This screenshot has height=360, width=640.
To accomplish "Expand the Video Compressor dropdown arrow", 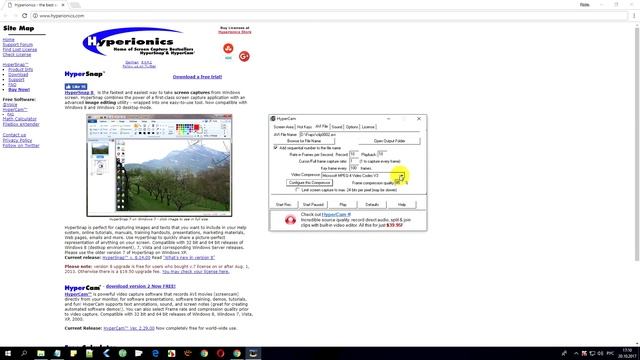I will pyautogui.click(x=402, y=176).
